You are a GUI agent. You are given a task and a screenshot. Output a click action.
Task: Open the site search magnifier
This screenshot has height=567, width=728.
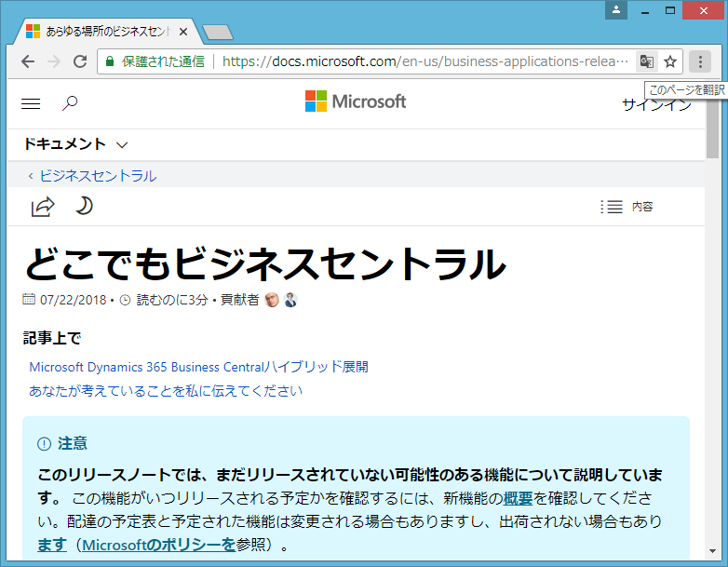pos(70,102)
